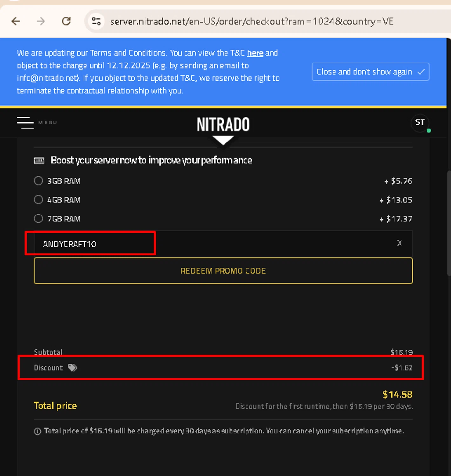Click 'Discount for the first runtime' note
Screen dimensions: 451x476
(324, 406)
